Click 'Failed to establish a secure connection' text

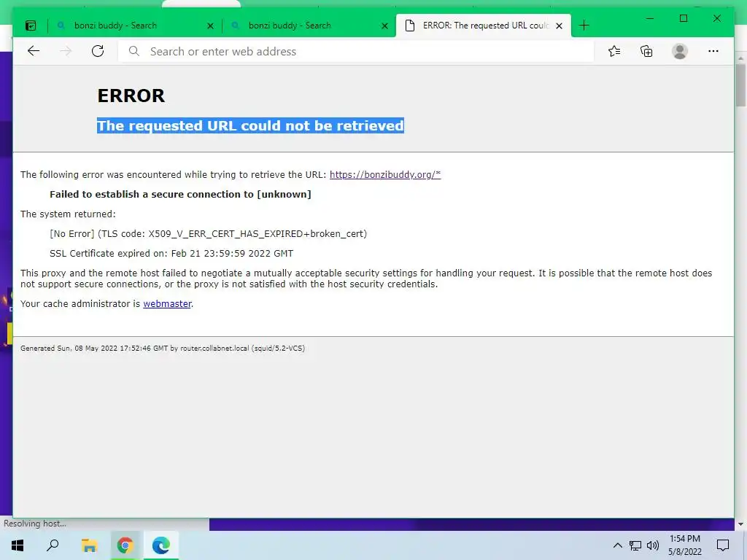(181, 194)
